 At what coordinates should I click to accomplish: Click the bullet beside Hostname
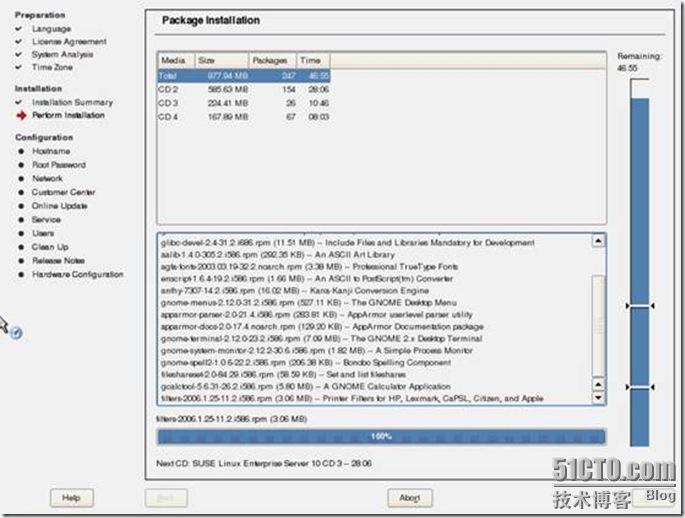point(21,151)
